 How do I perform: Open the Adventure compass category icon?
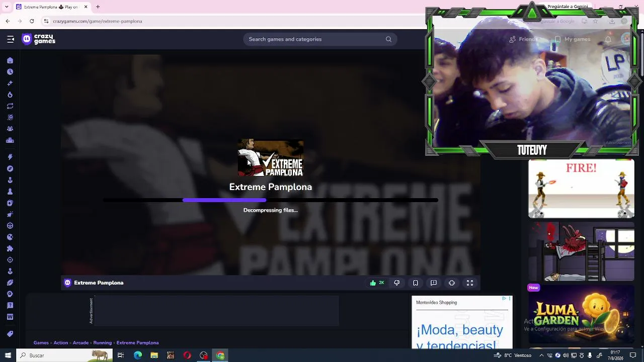[x=10, y=169]
